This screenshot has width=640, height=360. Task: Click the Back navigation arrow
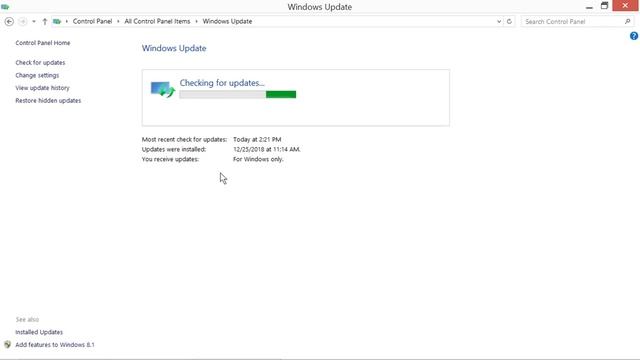[9, 22]
